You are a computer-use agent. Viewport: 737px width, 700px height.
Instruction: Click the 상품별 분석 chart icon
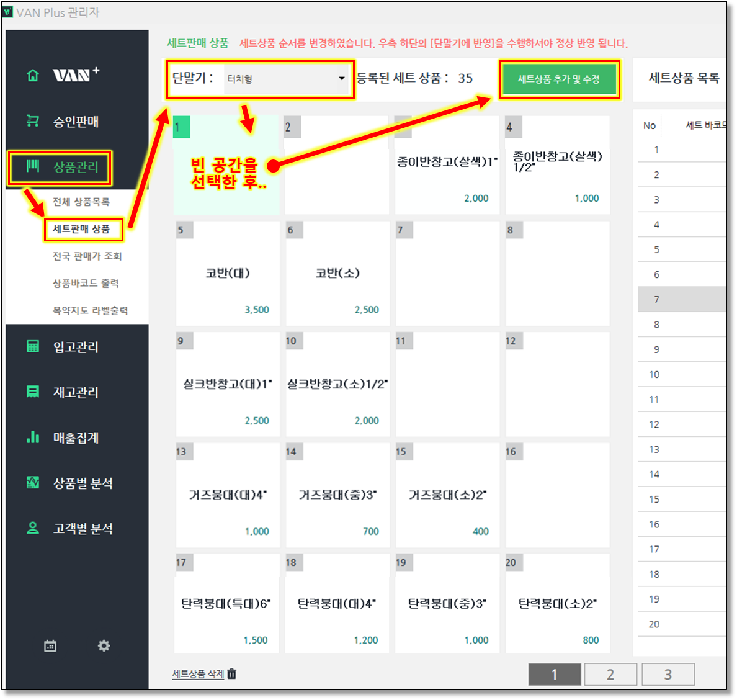point(33,483)
